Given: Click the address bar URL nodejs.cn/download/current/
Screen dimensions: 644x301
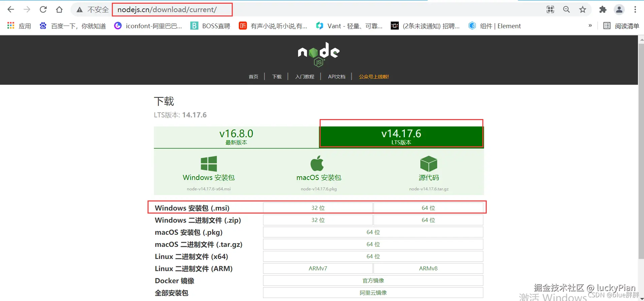Looking at the screenshot, I should [x=167, y=9].
